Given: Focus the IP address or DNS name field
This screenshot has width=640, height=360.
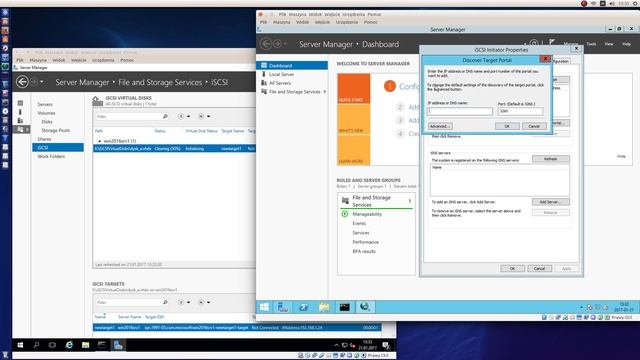Looking at the screenshot, I should point(460,111).
